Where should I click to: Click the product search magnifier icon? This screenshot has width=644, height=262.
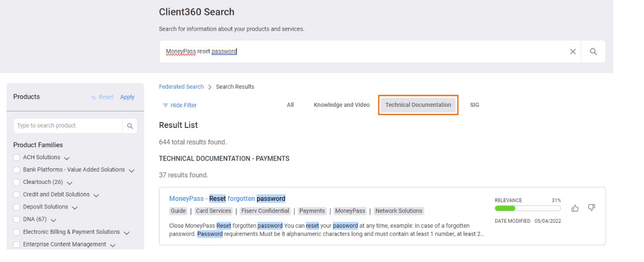click(x=130, y=126)
